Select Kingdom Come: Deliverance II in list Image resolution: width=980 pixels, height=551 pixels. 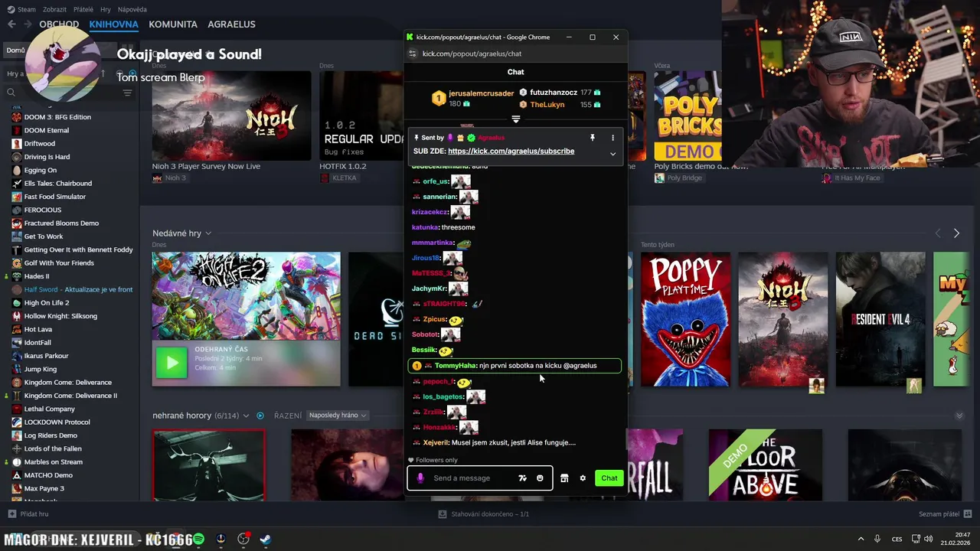tap(70, 396)
